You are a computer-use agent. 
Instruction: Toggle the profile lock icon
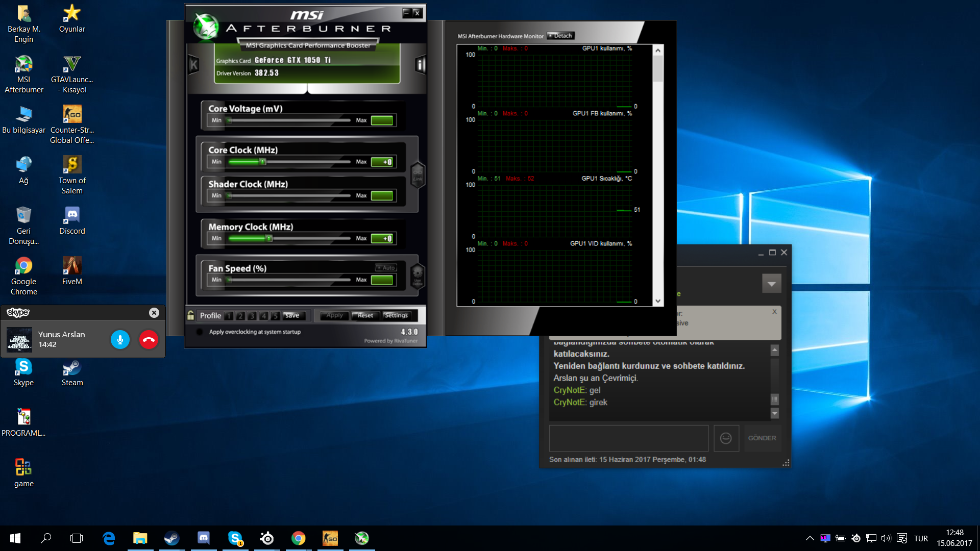(x=190, y=315)
